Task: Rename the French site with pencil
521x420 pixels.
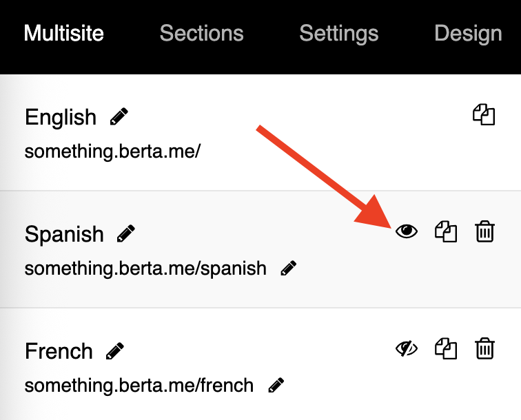Action: pos(114,351)
